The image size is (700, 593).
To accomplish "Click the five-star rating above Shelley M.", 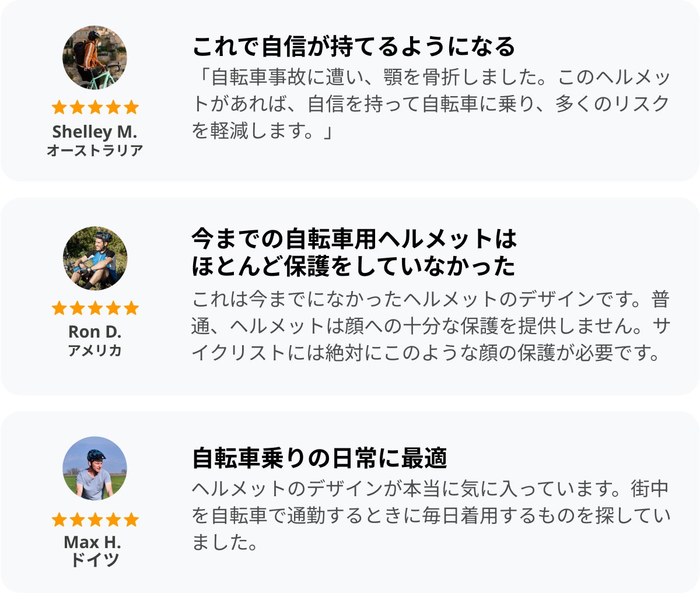I will (95, 107).
